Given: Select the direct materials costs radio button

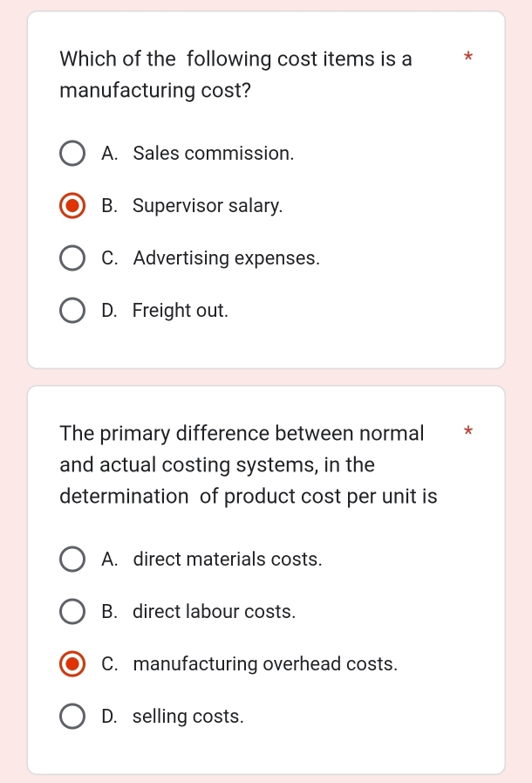Looking at the screenshot, I should [x=72, y=560].
